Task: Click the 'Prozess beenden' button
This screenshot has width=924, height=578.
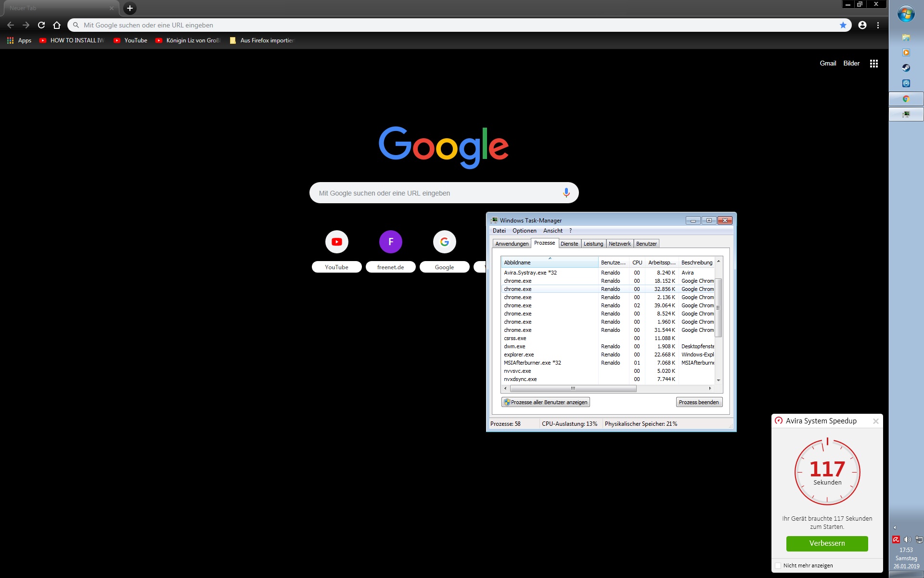Action: click(x=699, y=402)
